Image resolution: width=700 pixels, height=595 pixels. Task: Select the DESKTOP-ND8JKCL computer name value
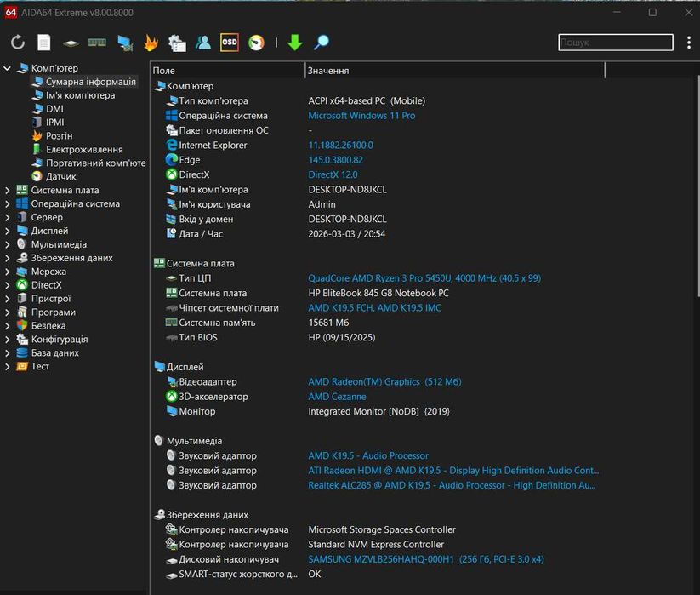(347, 190)
